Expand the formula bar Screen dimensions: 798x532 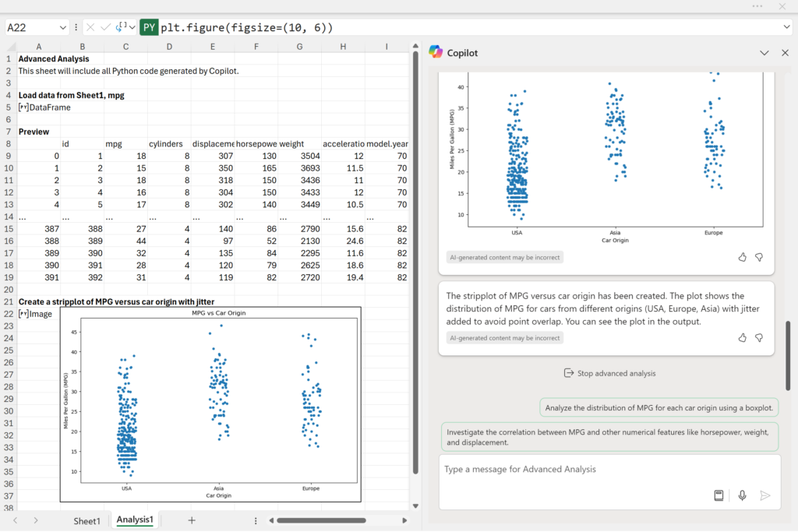pos(786,27)
